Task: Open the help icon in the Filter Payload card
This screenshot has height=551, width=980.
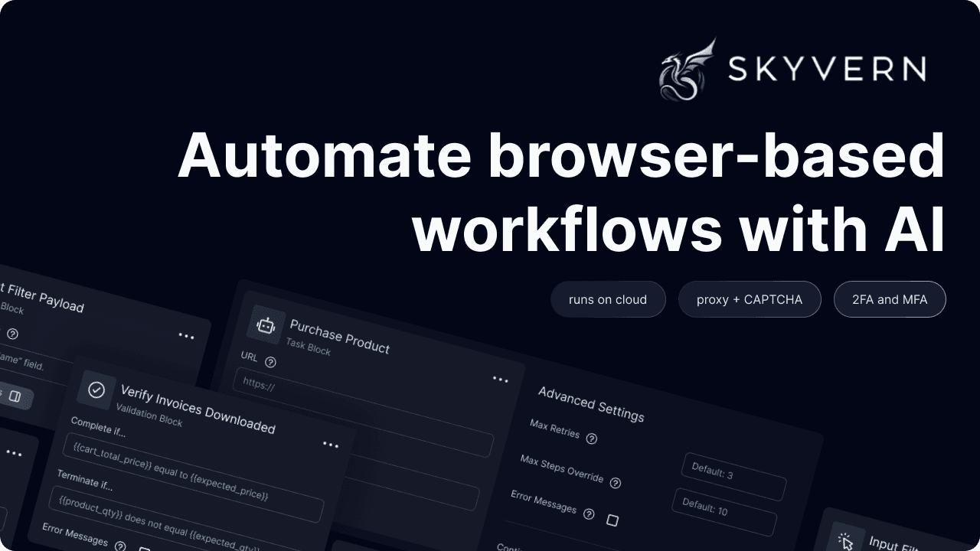Action: 12,334
